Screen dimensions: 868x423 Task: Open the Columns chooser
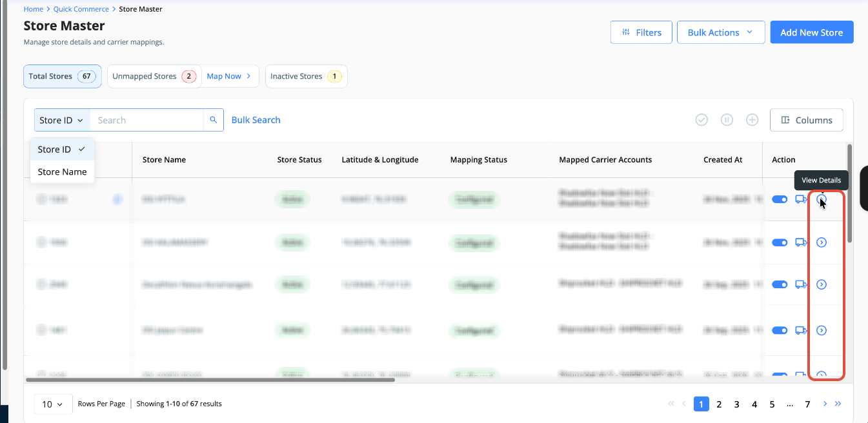click(x=806, y=120)
